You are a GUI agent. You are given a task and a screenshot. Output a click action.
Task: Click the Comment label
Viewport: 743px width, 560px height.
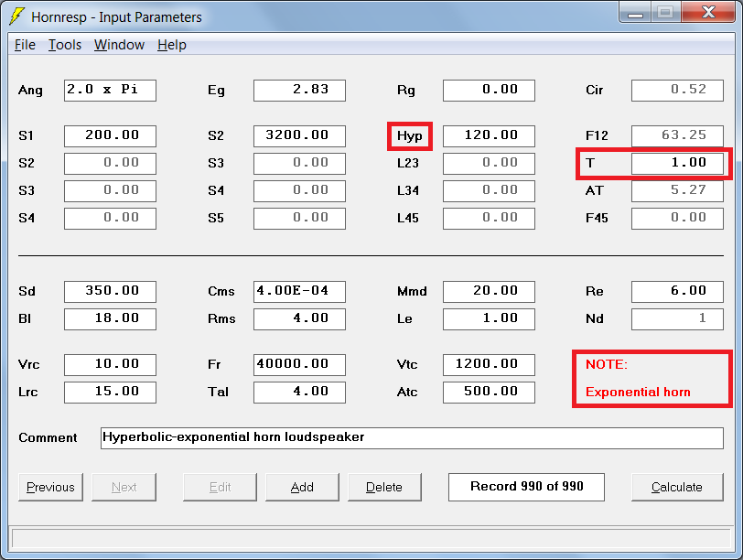pyautogui.click(x=48, y=437)
